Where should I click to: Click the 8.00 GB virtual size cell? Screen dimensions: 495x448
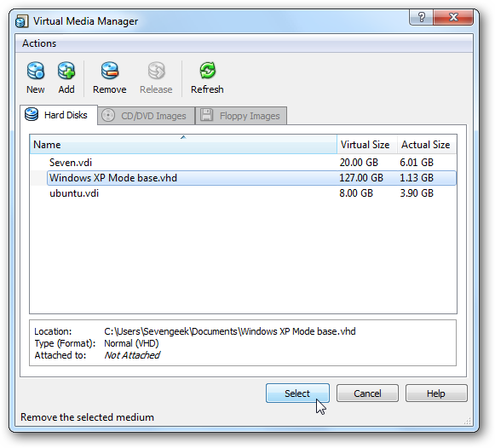tap(356, 193)
